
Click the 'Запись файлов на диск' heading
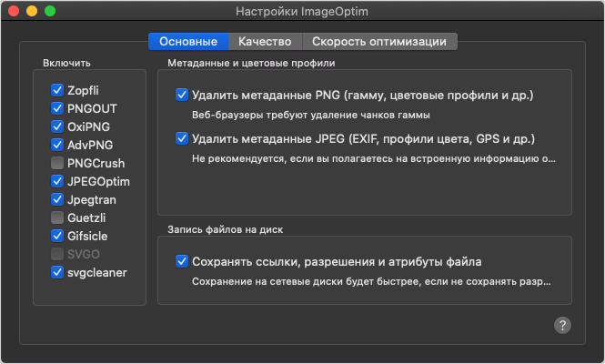pyautogui.click(x=226, y=229)
